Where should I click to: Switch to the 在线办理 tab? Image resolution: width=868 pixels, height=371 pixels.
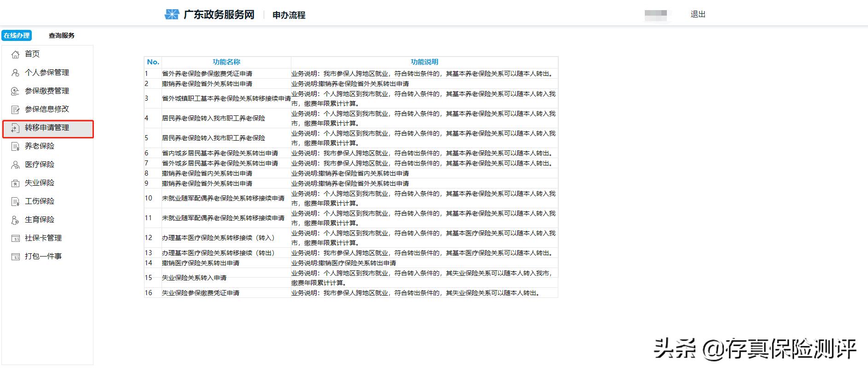point(17,35)
